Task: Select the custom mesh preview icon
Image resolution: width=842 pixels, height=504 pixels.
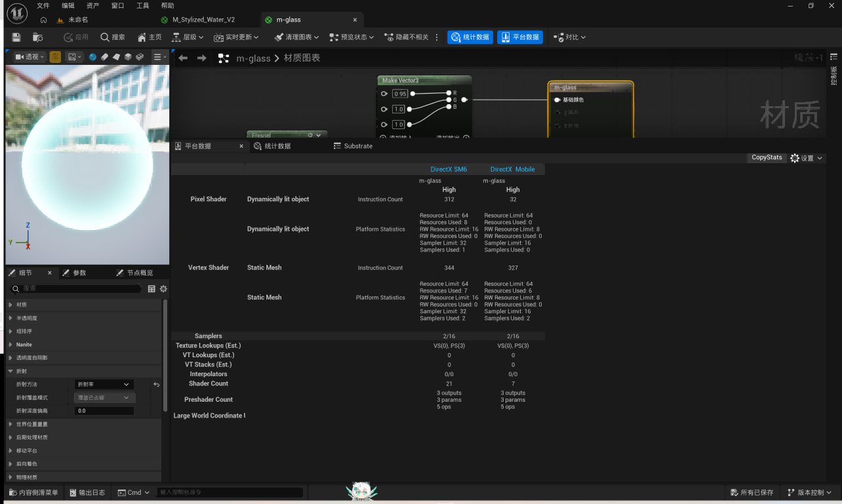Action: pos(140,57)
